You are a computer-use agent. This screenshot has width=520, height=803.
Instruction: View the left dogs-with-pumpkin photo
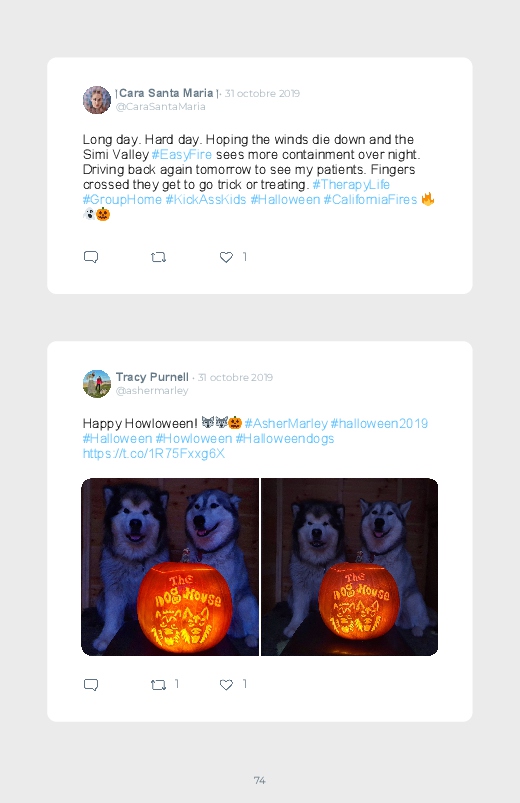pos(170,567)
